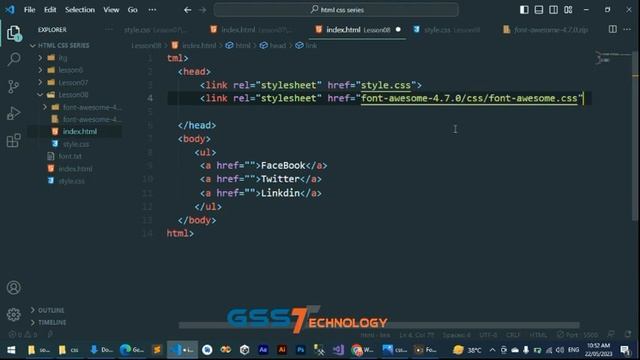Screen dimensions: 640x360
Task: Open the View menu
Action: [x=111, y=10]
